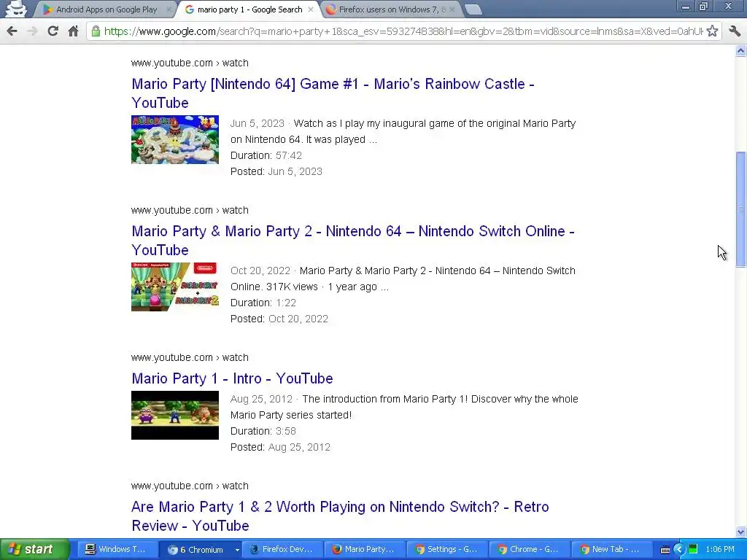Close the Firefox users tab
The width and height of the screenshot is (747, 560).
click(x=452, y=9)
